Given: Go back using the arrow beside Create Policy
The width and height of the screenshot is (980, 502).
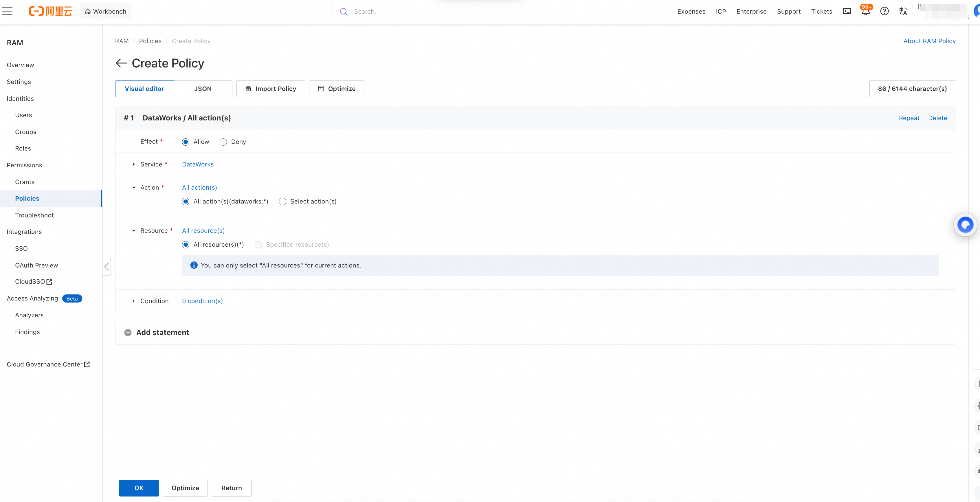Looking at the screenshot, I should tap(121, 63).
